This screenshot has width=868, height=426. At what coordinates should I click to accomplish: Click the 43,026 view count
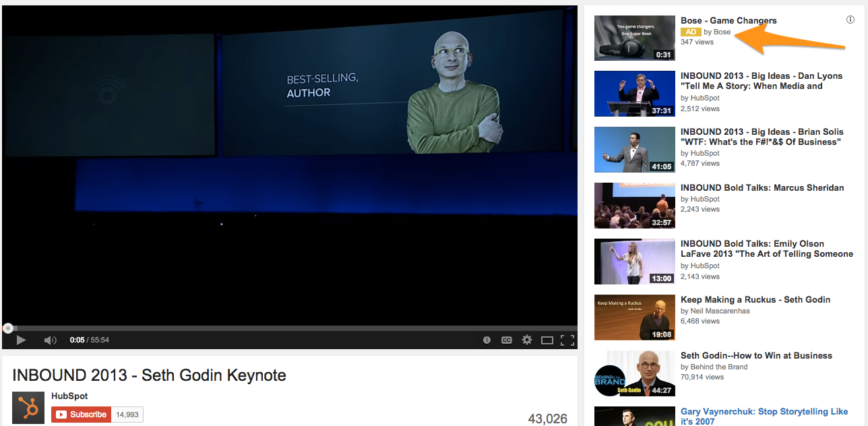pyautogui.click(x=548, y=419)
